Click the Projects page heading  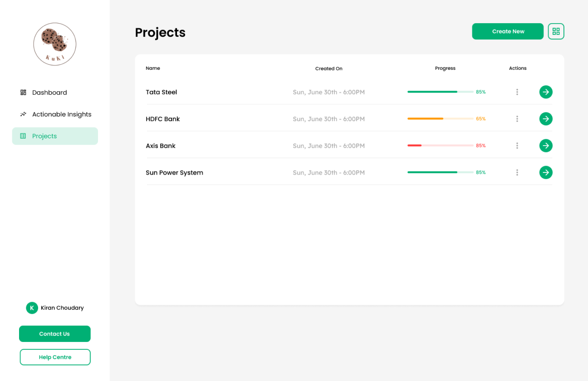160,33
